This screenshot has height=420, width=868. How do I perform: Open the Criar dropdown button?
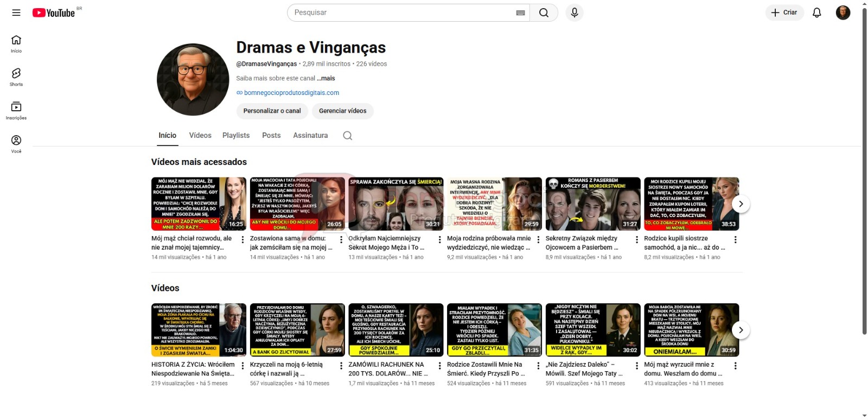[784, 12]
